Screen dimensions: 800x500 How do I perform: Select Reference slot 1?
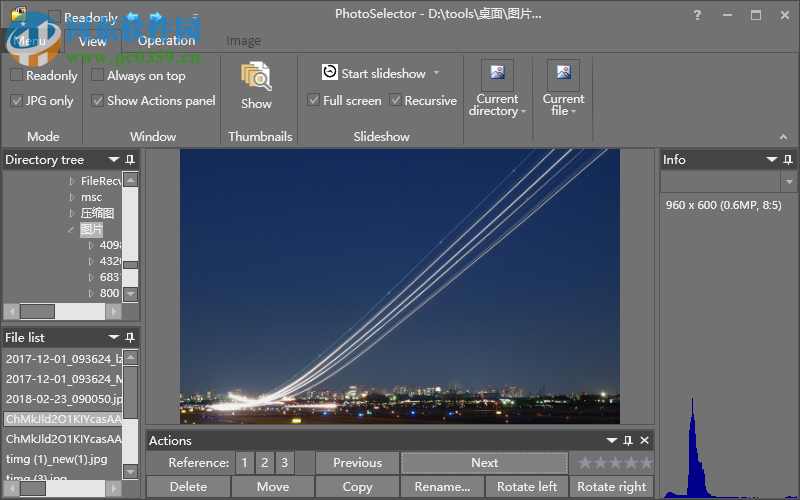[x=244, y=463]
